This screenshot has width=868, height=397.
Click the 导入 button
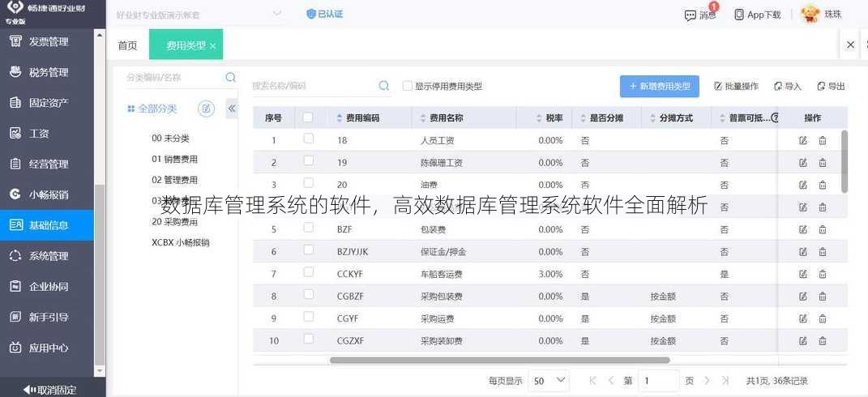pos(788,87)
